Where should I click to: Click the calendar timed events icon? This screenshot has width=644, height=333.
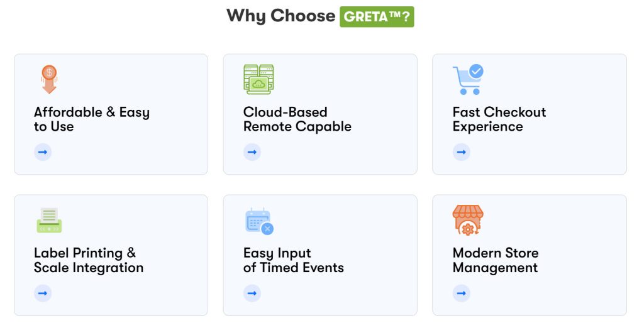point(258,221)
